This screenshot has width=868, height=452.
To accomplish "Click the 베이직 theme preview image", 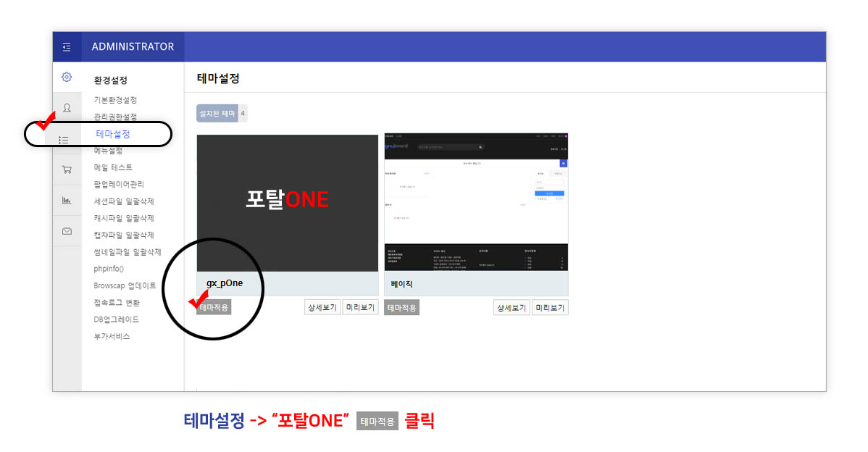I will [475, 203].
